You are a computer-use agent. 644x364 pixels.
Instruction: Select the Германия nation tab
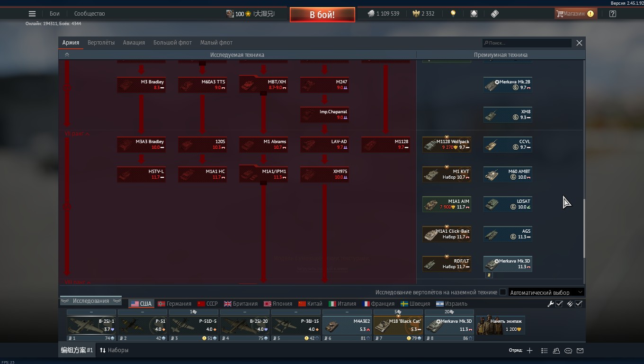174,304
